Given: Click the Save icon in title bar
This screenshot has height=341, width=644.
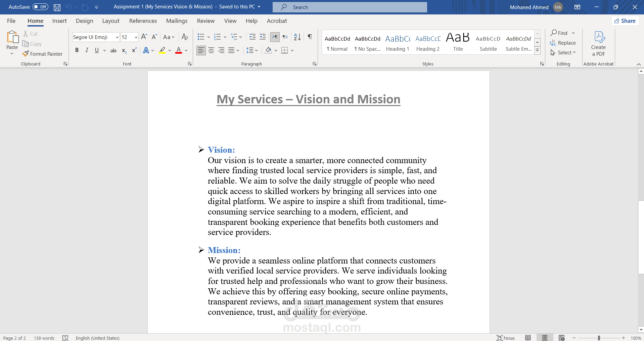Looking at the screenshot, I should click(57, 7).
